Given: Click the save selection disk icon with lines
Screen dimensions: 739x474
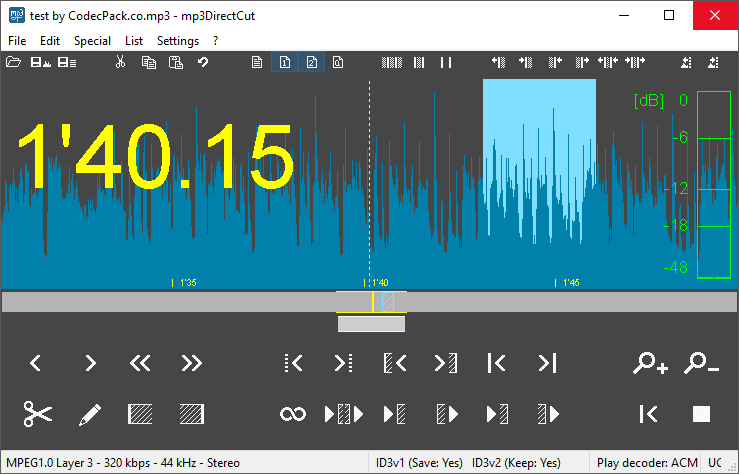Looking at the screenshot, I should tap(67, 62).
